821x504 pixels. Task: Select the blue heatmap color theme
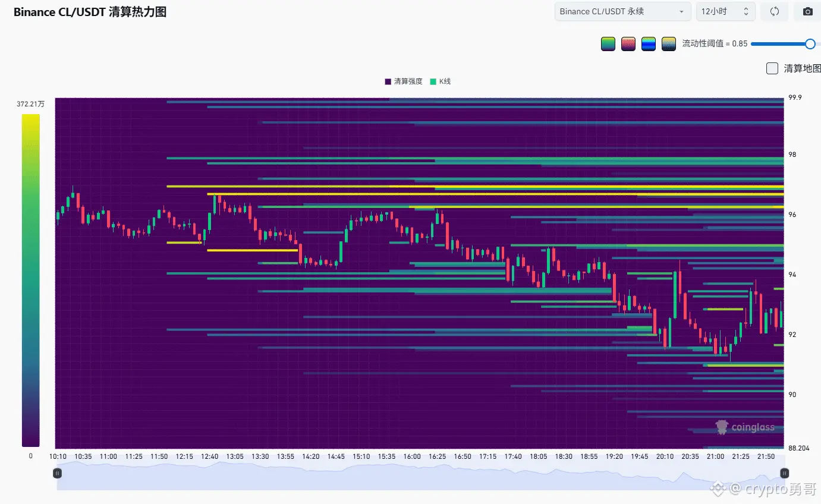649,44
